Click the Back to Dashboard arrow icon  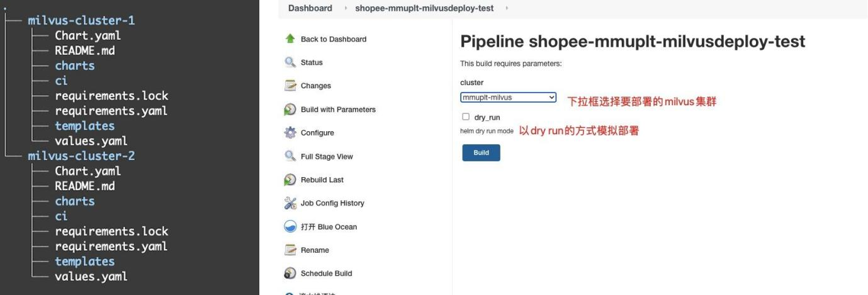(290, 39)
